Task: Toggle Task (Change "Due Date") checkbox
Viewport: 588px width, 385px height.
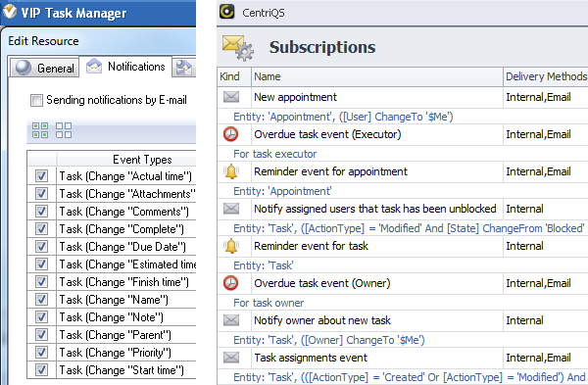Action: 41,247
